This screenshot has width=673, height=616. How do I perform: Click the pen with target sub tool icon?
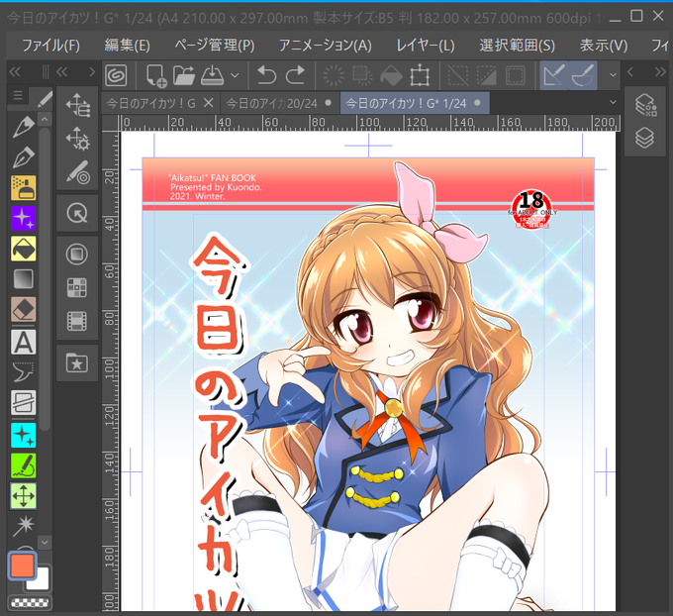[x=77, y=172]
